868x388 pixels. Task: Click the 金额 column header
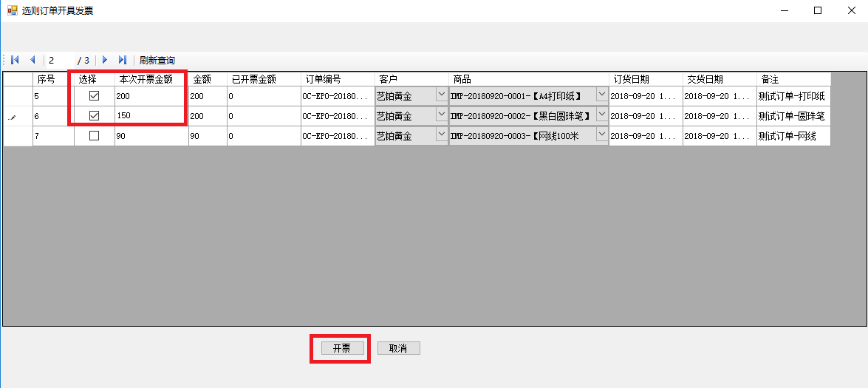point(208,79)
